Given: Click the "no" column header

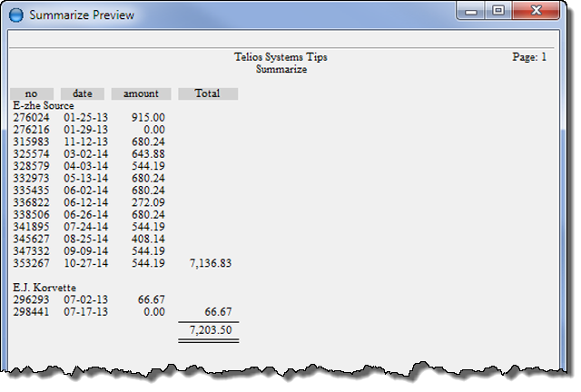Looking at the screenshot, I should click(32, 93).
